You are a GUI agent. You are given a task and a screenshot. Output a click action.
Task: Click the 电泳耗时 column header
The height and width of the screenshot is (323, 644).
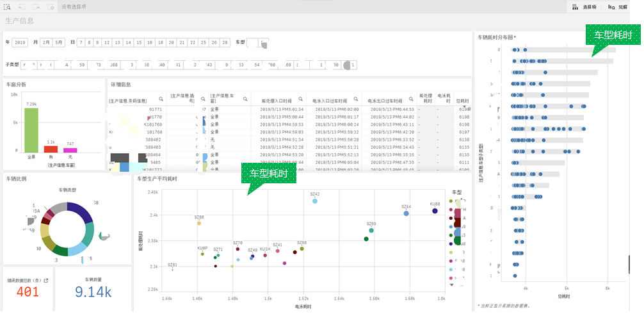point(444,98)
